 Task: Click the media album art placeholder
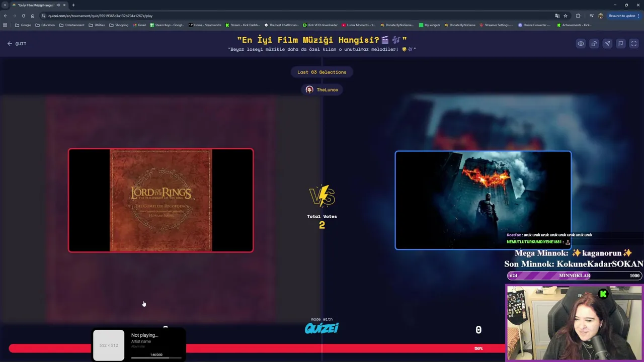click(x=109, y=345)
